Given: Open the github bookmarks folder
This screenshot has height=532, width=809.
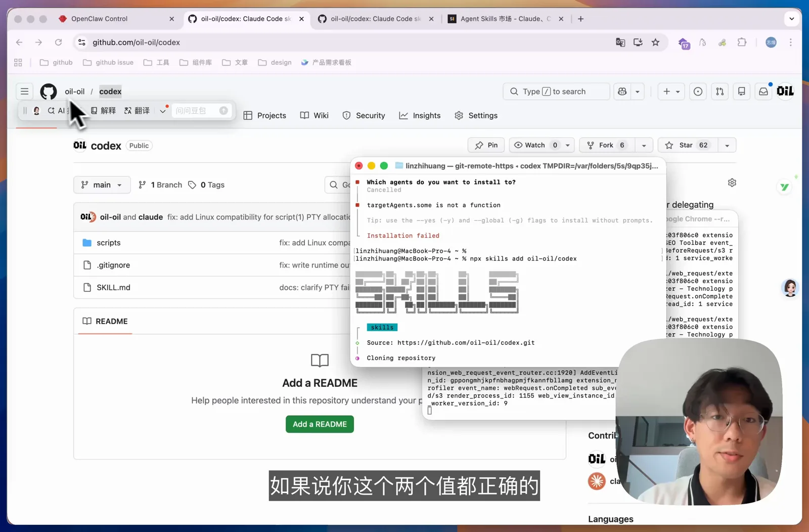Looking at the screenshot, I should [x=56, y=62].
